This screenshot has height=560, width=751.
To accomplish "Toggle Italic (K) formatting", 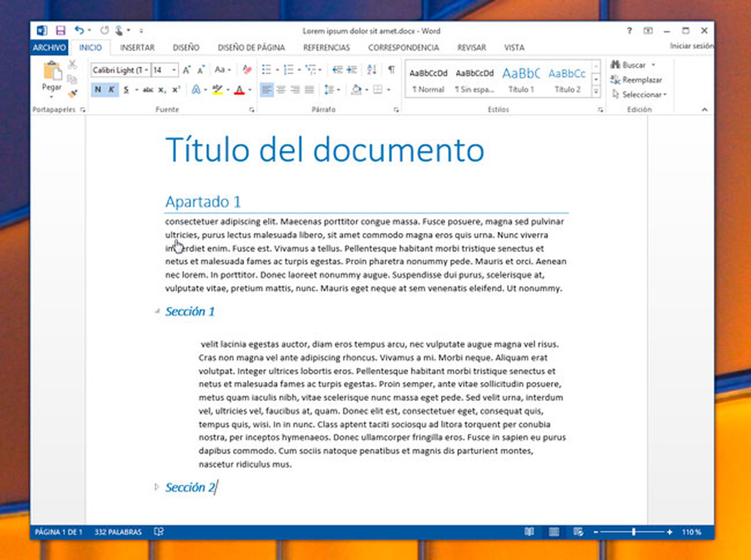I will 112,90.
